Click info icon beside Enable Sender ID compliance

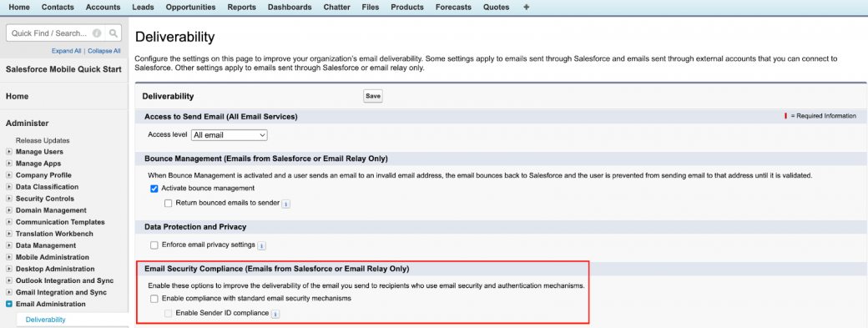click(x=275, y=314)
